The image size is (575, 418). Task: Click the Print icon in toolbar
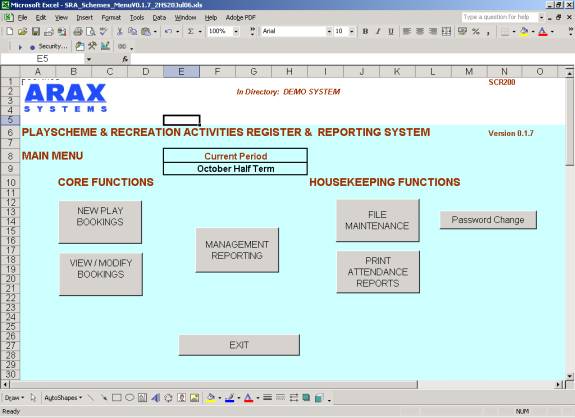coord(78,32)
